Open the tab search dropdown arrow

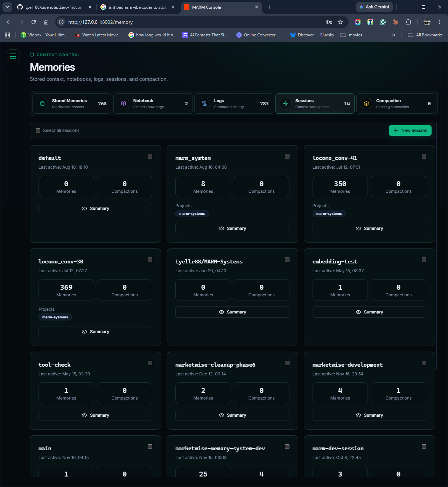tap(7, 7)
